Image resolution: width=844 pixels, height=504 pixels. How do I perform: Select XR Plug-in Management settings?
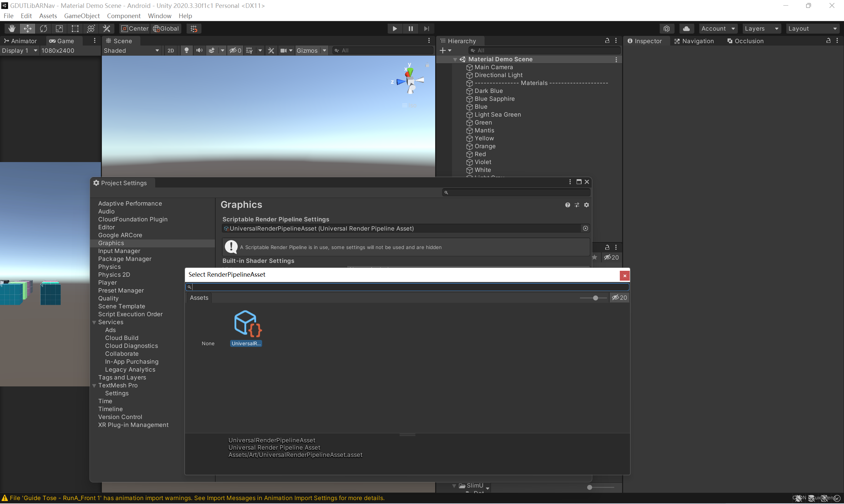click(x=133, y=425)
